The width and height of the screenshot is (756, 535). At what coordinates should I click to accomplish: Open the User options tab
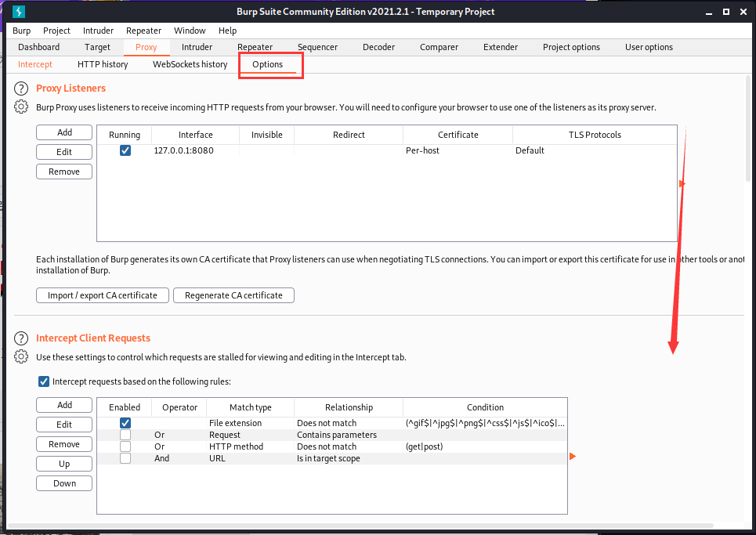[649, 47]
